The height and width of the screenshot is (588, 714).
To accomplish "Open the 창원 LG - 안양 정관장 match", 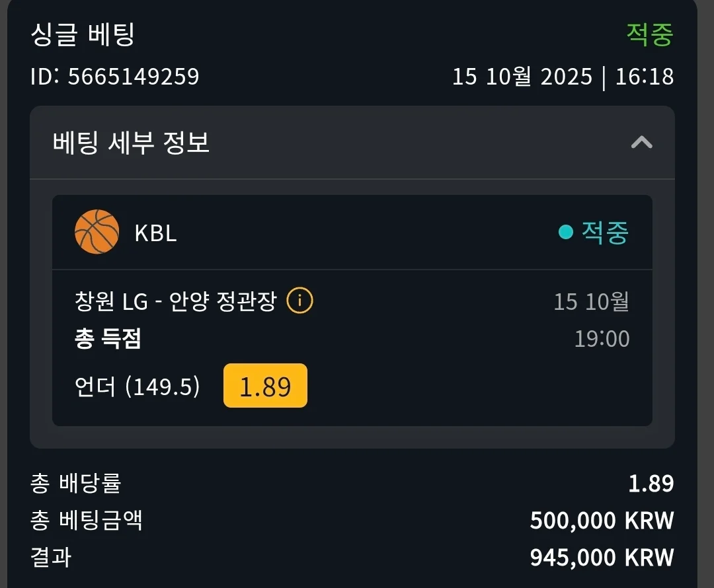I will click(175, 302).
